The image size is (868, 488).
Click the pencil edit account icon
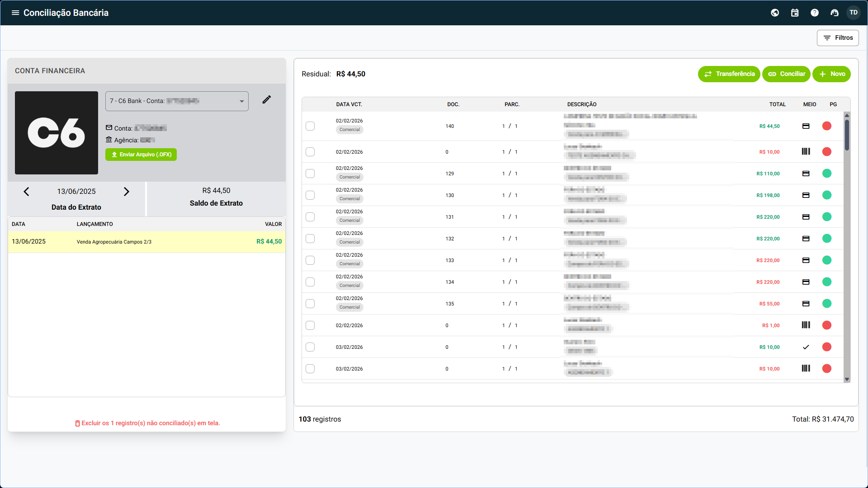[267, 99]
